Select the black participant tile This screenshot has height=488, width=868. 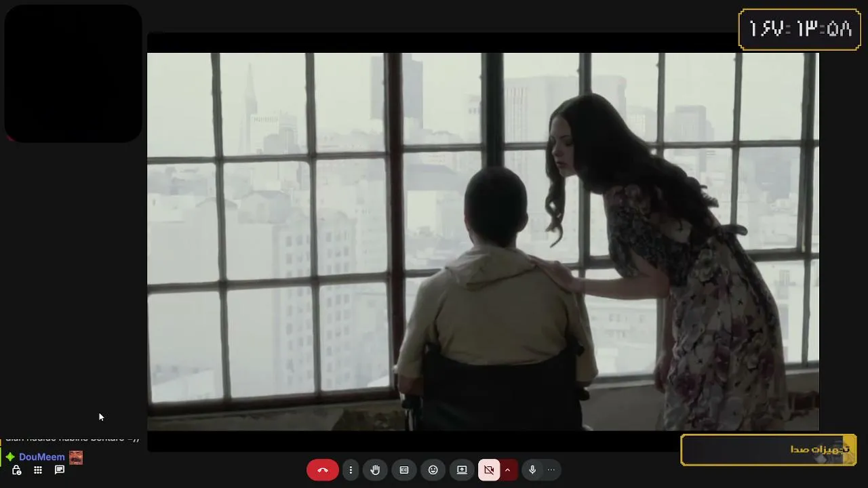tap(73, 73)
